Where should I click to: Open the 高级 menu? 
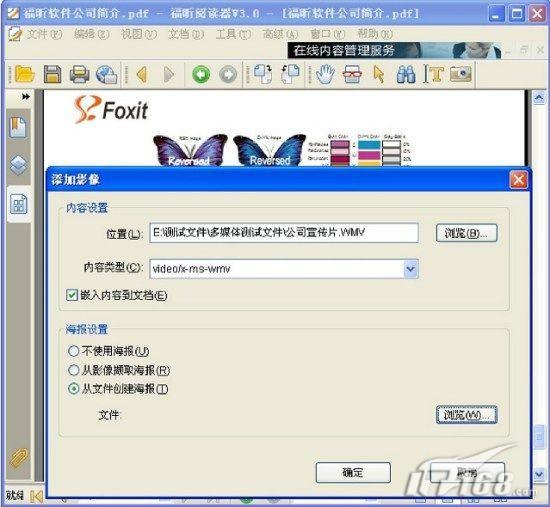click(x=280, y=34)
